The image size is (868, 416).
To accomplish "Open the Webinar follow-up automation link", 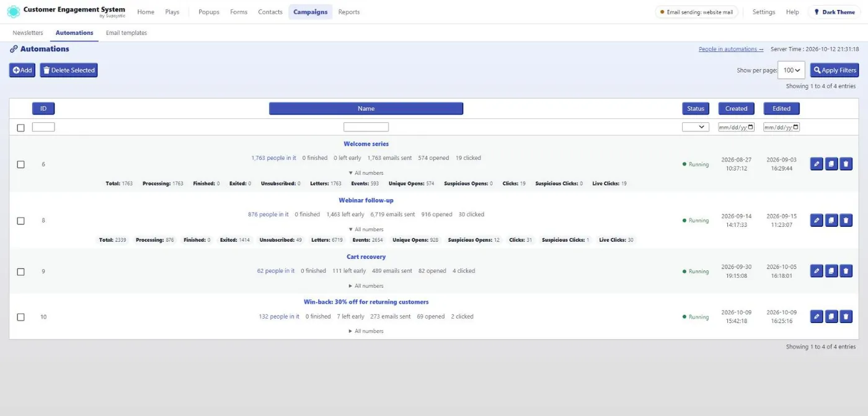I will point(366,200).
